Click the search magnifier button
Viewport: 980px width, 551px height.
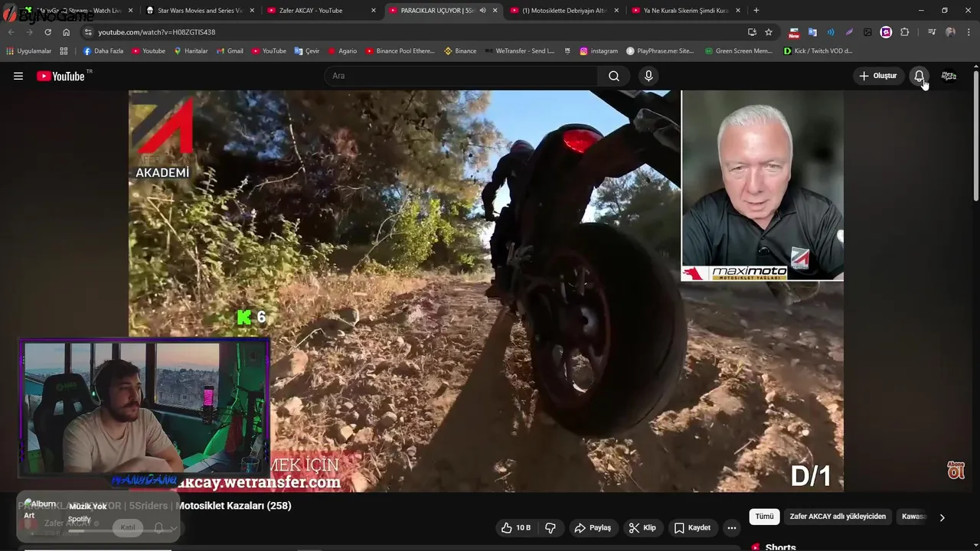[614, 76]
